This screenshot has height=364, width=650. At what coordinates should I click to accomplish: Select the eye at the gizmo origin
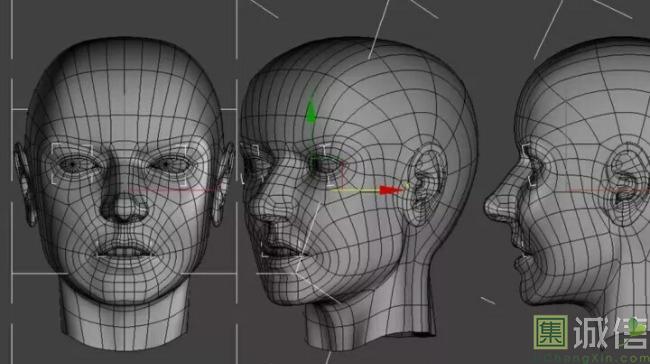(325, 165)
